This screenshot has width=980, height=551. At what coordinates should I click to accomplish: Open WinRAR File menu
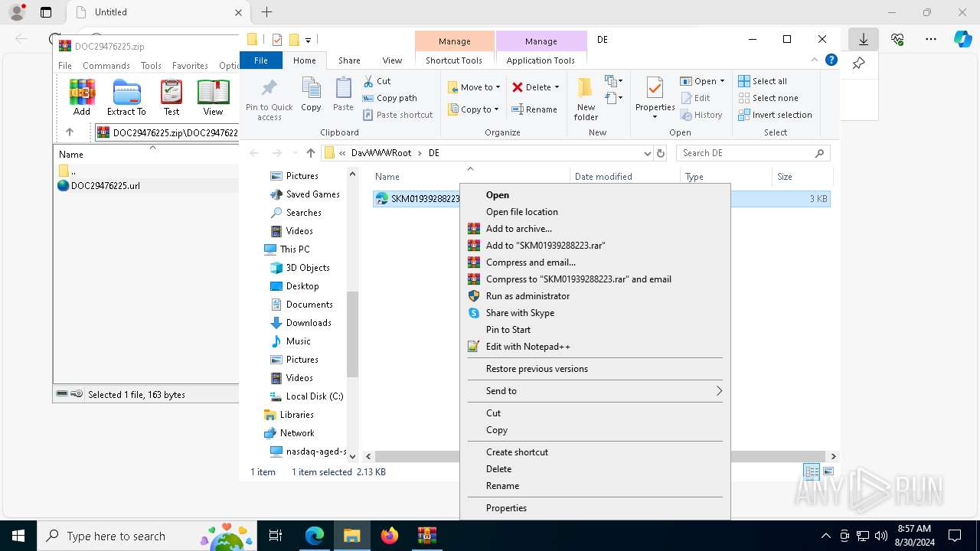(65, 66)
